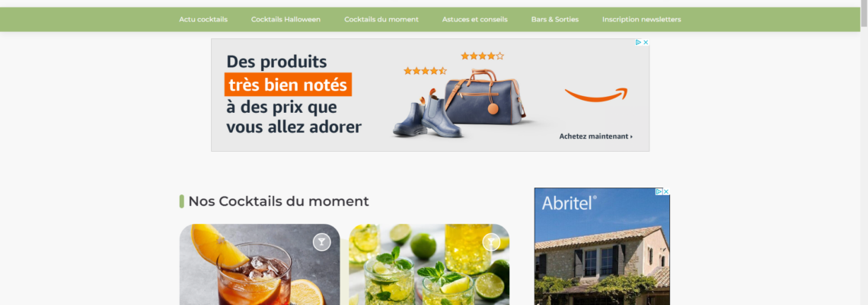Click cocktail glass icon on mojito card
The width and height of the screenshot is (868, 305).
pyautogui.click(x=491, y=242)
